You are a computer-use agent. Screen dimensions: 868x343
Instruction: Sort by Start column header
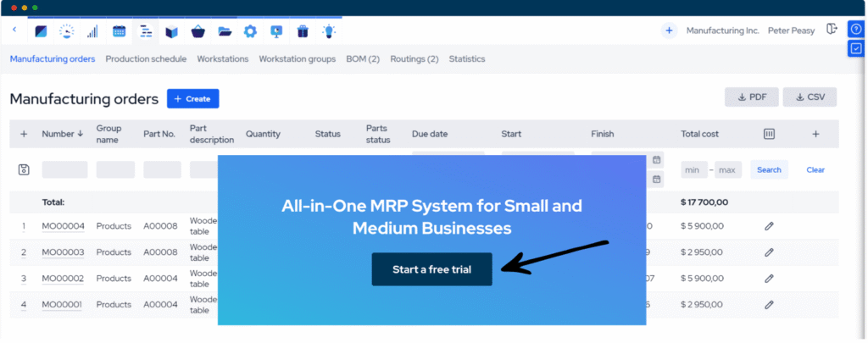511,134
